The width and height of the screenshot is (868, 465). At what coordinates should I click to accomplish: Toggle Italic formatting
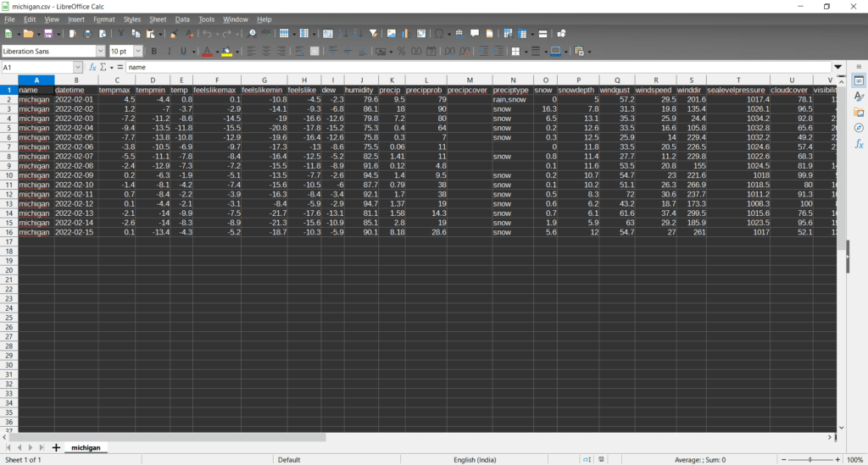pos(169,52)
